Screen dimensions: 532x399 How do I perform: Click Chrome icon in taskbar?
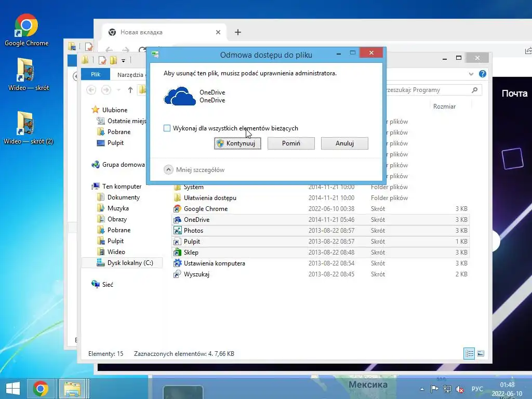[41, 389]
